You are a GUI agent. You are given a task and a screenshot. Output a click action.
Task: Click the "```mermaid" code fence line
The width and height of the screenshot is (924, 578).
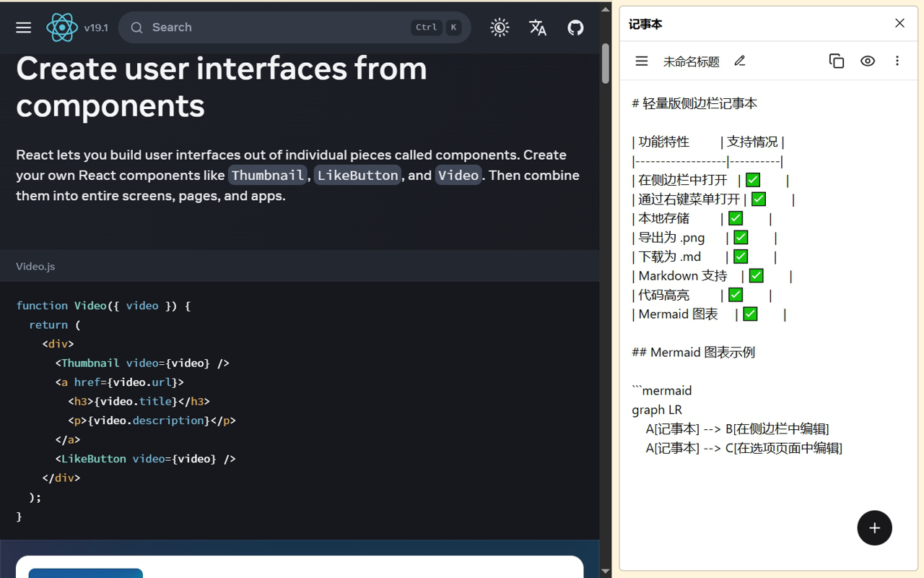pos(662,391)
